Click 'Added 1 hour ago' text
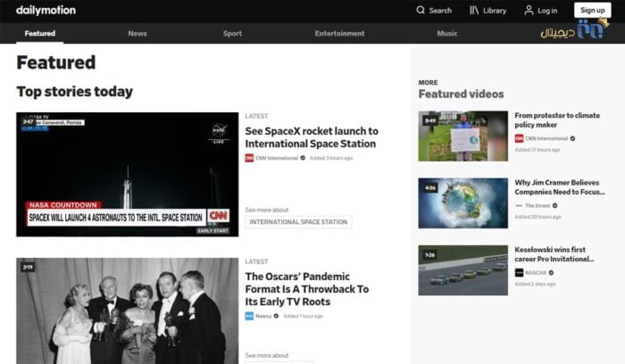The image size is (625, 364). tap(303, 316)
